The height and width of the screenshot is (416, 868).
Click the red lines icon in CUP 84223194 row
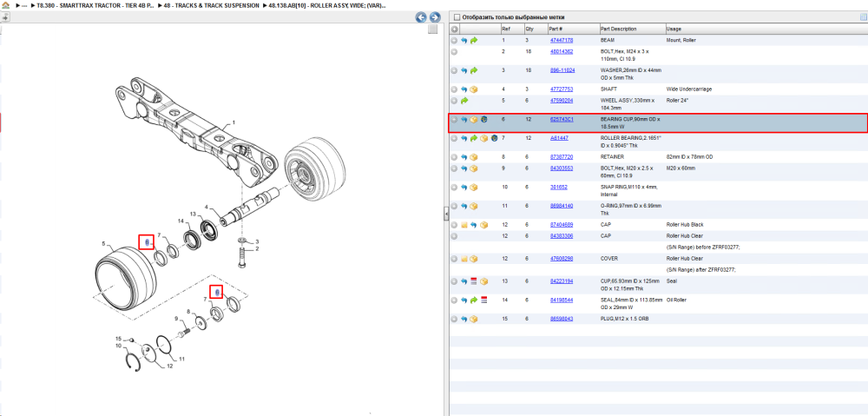tap(474, 281)
